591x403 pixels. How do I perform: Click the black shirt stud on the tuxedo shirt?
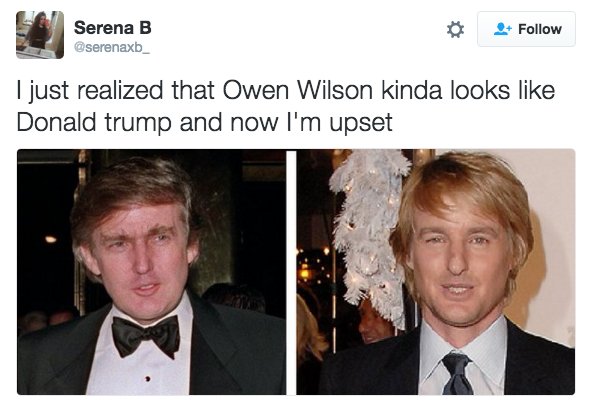tap(148, 378)
